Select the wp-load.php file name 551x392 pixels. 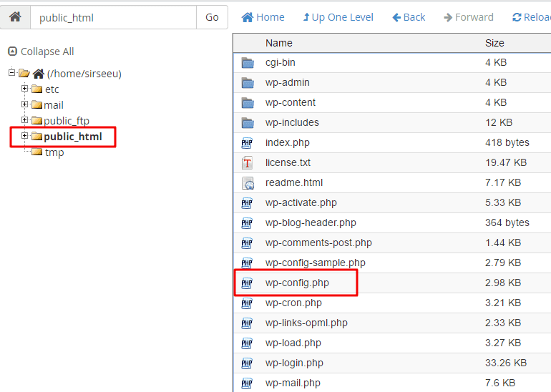tap(293, 343)
